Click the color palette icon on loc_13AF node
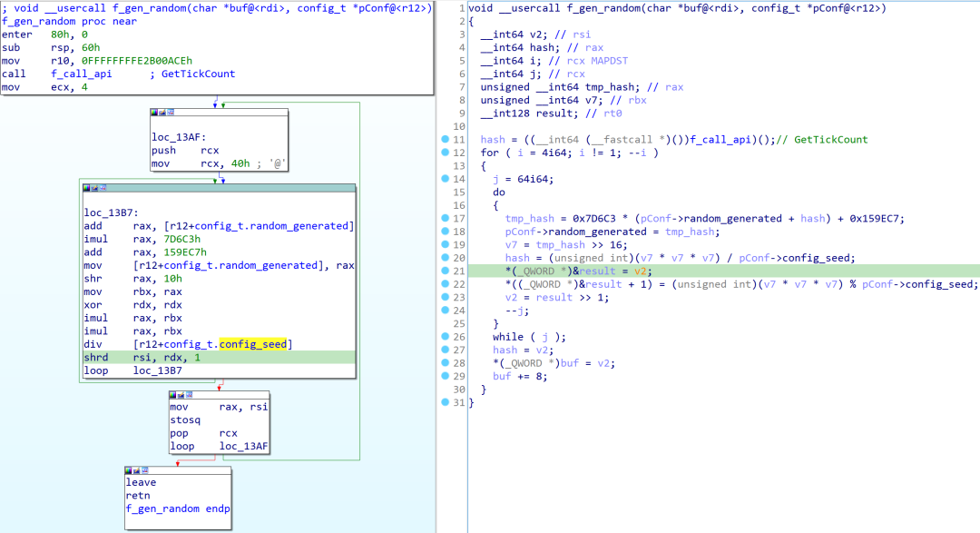980x533 pixels. click(x=156, y=113)
